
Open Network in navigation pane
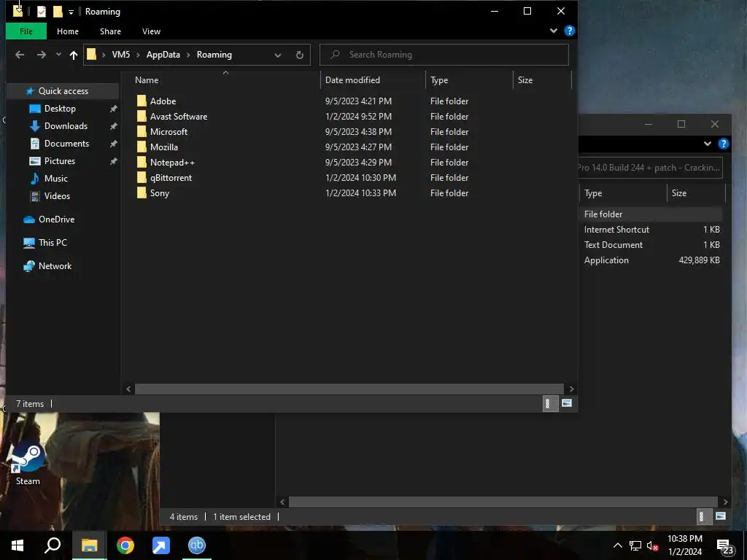coord(55,265)
